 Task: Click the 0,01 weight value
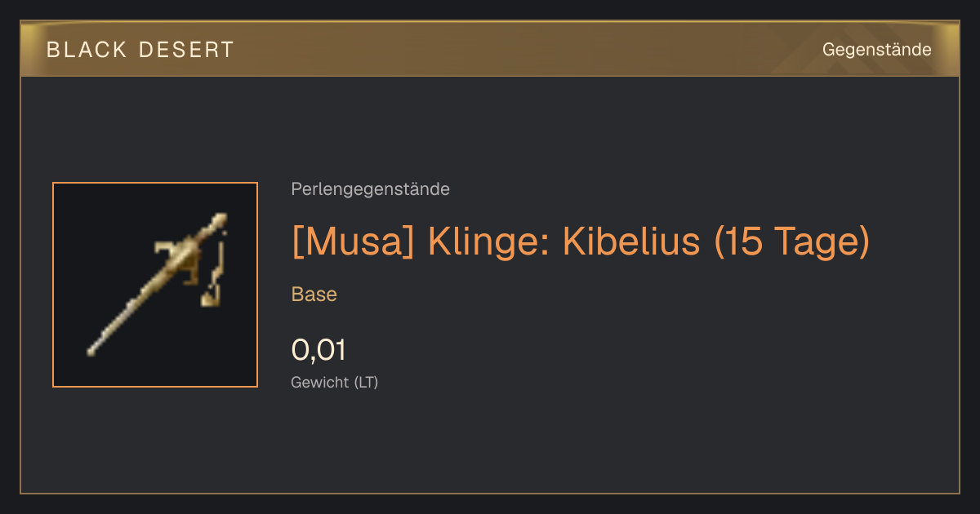(x=318, y=350)
